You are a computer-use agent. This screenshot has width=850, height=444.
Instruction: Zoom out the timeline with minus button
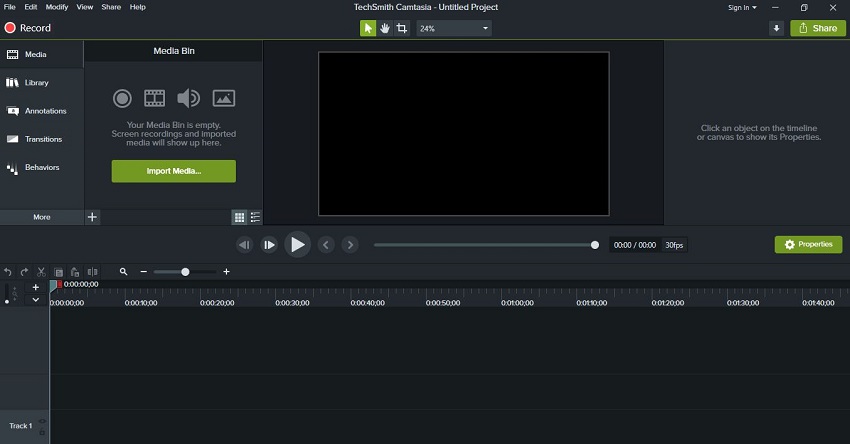[x=144, y=272]
